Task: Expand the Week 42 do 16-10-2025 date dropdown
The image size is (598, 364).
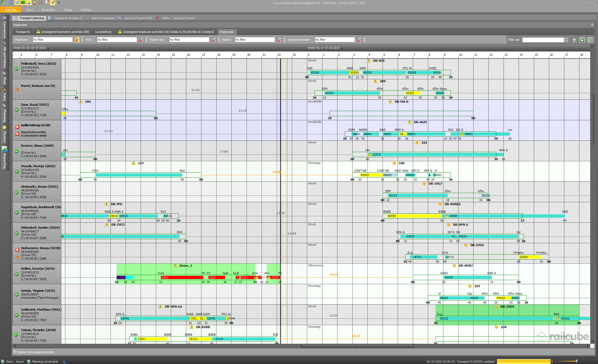Action: (48, 48)
